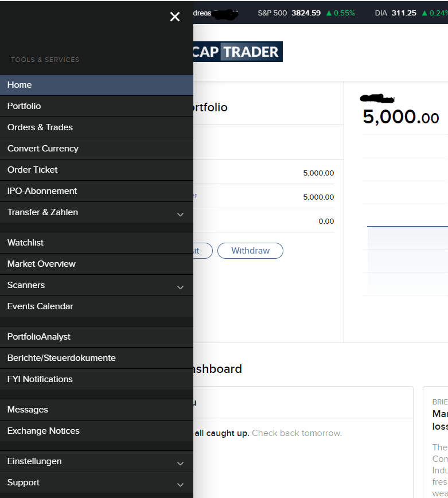Image resolution: width=448 pixels, height=498 pixels.
Task: Click the large 5,000.00 account value
Action: click(x=401, y=116)
